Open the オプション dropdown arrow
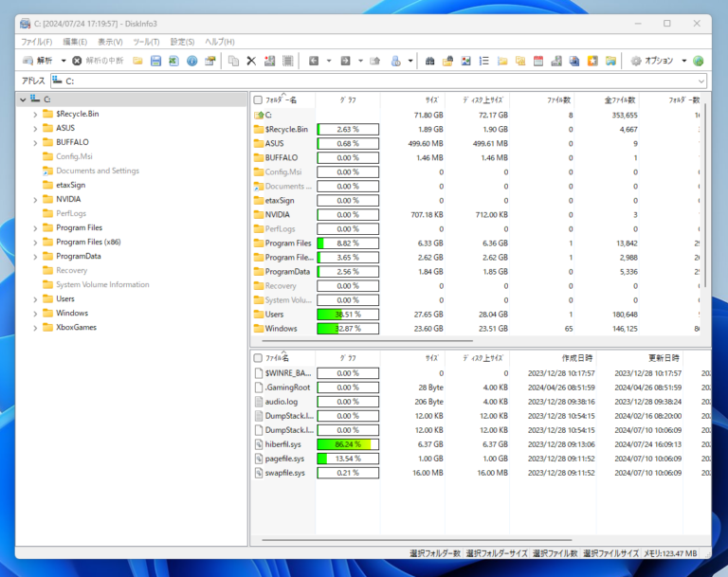The height and width of the screenshot is (577, 728). [x=683, y=61]
